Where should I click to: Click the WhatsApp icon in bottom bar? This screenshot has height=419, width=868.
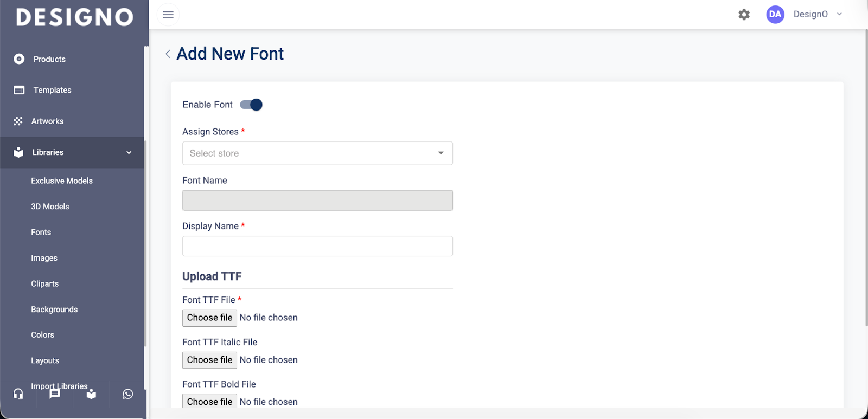(x=127, y=394)
